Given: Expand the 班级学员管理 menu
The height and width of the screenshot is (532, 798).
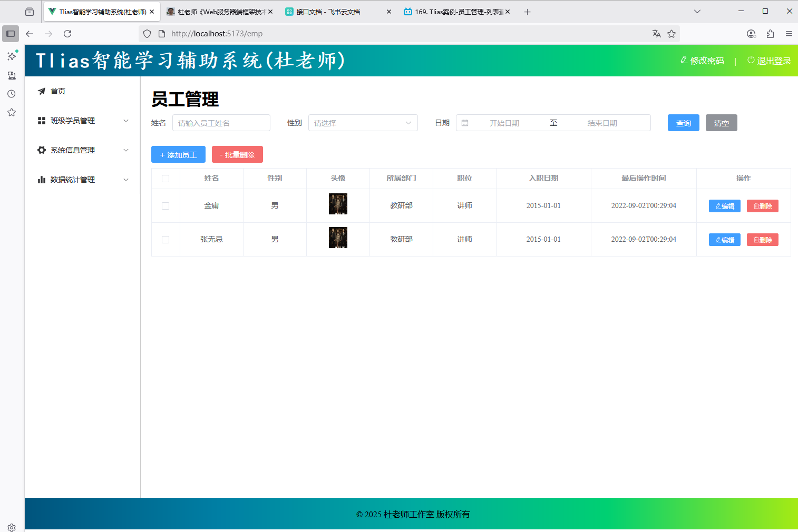Looking at the screenshot, I should coord(83,121).
